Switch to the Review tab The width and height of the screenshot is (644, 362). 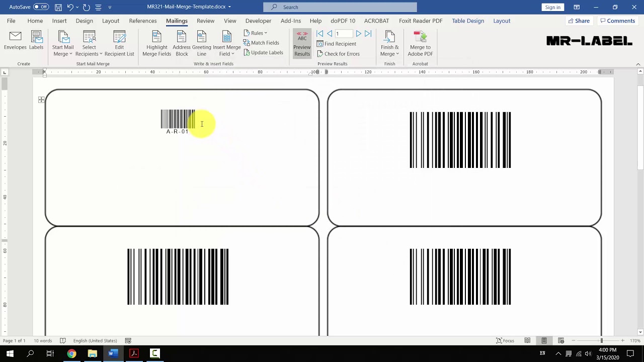point(205,21)
